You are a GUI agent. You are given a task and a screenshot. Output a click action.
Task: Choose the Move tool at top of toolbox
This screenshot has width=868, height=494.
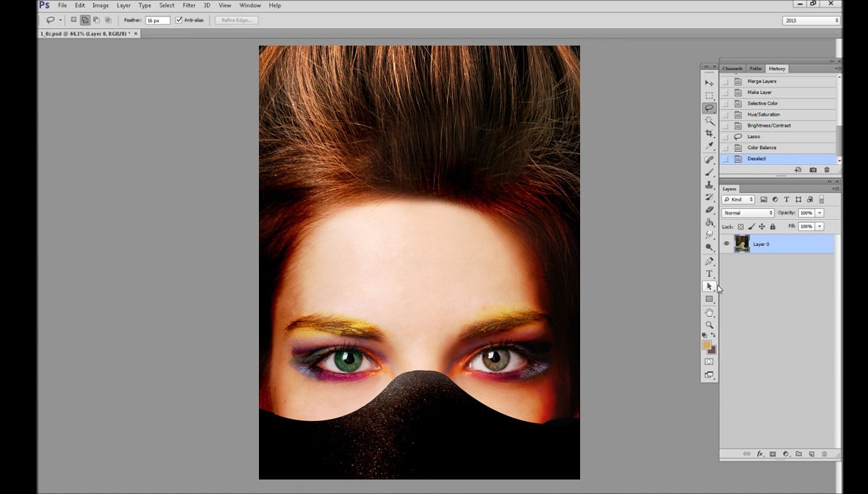tap(709, 83)
